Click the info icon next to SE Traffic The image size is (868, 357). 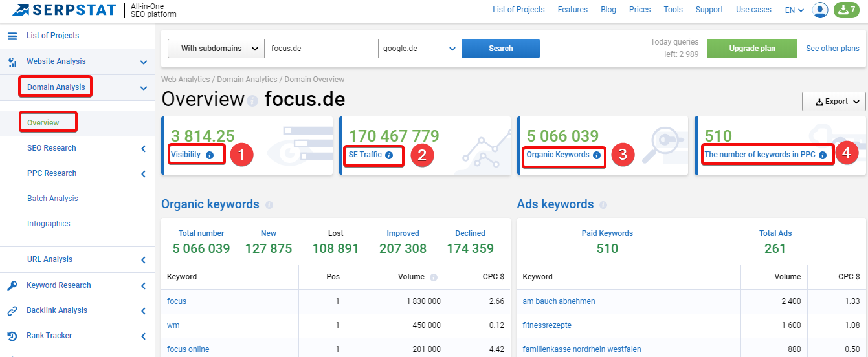389,155
